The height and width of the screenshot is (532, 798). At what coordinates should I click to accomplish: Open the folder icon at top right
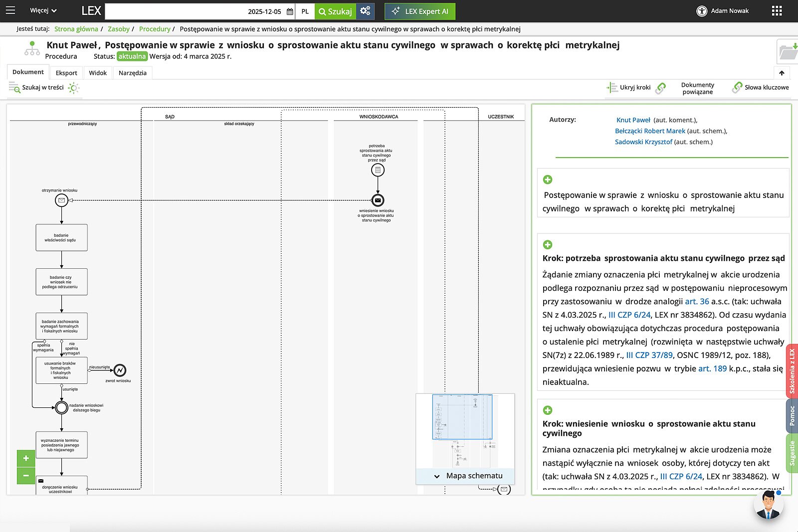788,51
